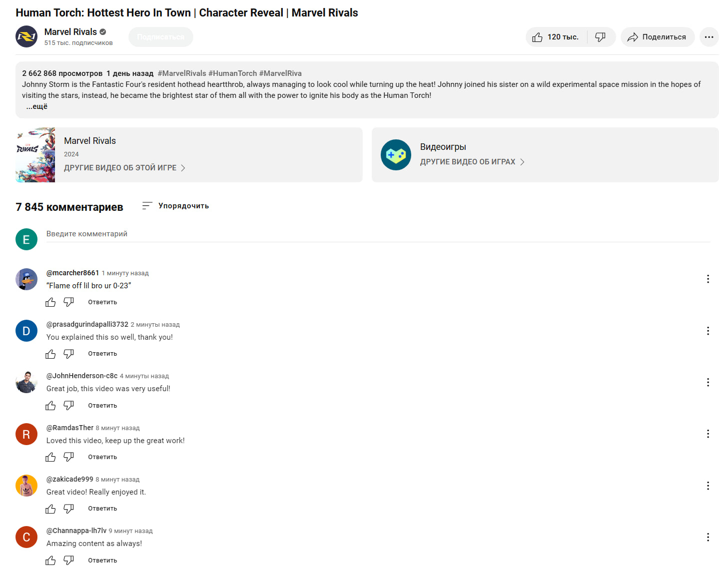728x576 pixels.
Task: Like the Human Torch video
Action: (556, 37)
